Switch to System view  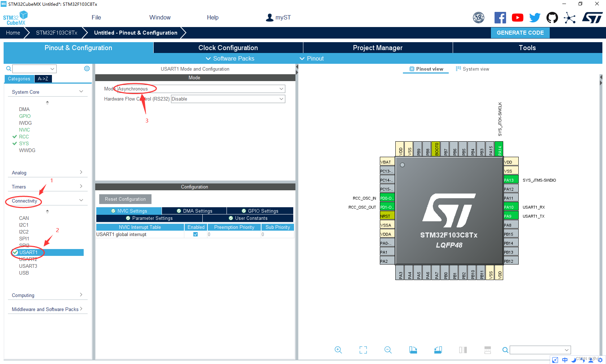473,69
